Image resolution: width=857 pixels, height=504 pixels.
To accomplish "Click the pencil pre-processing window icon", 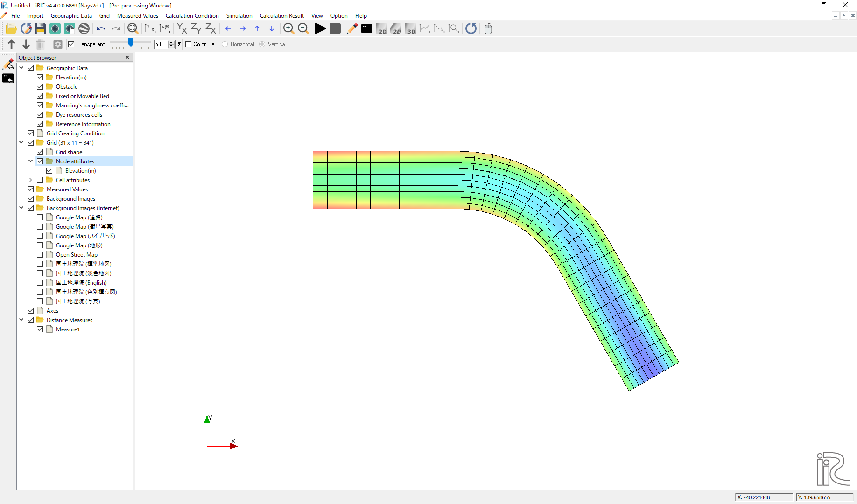I will [x=352, y=29].
